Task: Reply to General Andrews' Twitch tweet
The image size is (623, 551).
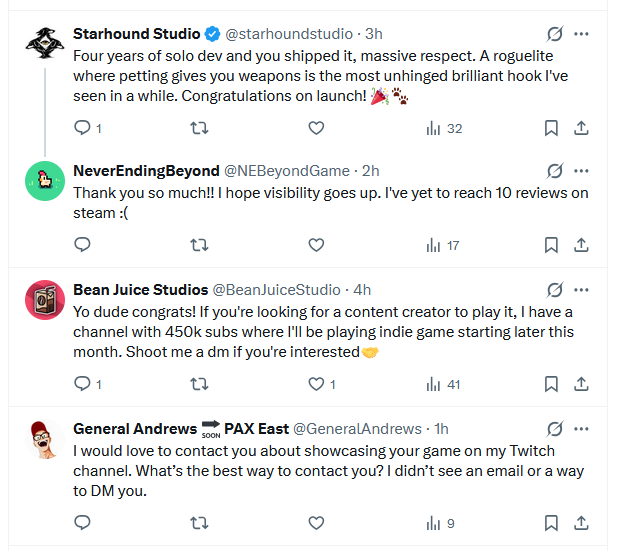Action: click(83, 522)
